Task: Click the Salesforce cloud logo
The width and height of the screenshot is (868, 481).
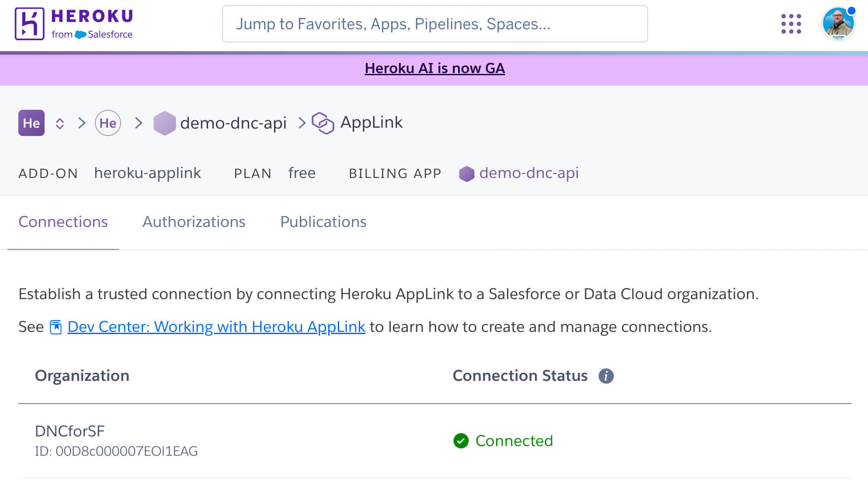Action: 80,34
